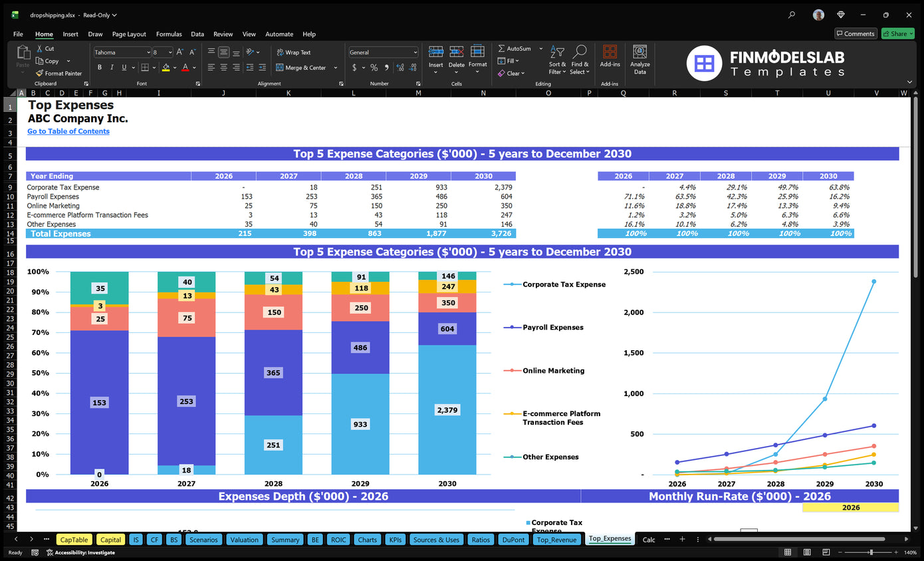924x561 pixels.
Task: Open the Charts sheet tab
Action: [x=367, y=539]
